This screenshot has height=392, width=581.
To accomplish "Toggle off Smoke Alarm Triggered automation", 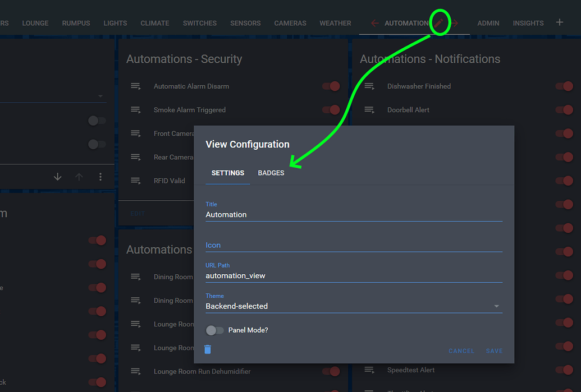I will point(331,110).
